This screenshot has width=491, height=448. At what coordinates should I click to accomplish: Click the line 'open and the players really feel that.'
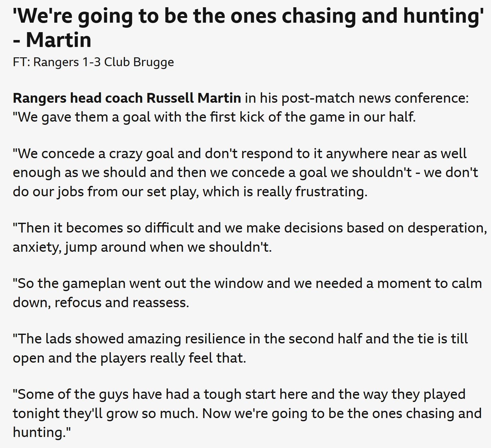coord(129,358)
